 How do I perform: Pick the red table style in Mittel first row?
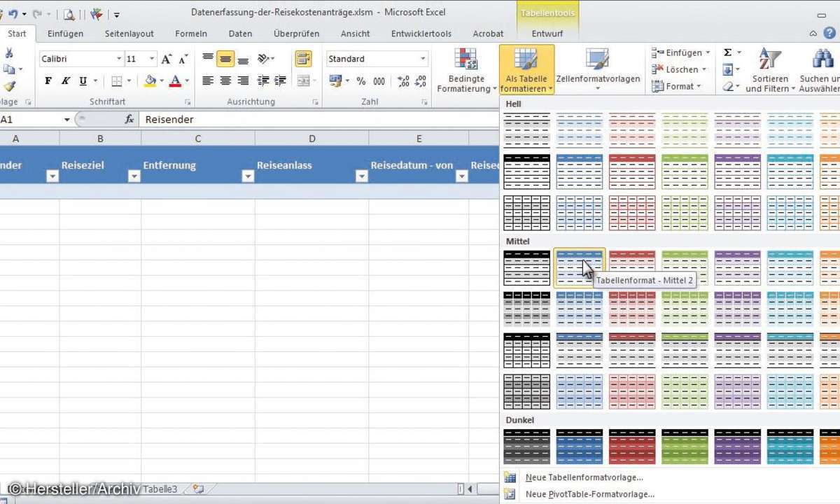[632, 267]
